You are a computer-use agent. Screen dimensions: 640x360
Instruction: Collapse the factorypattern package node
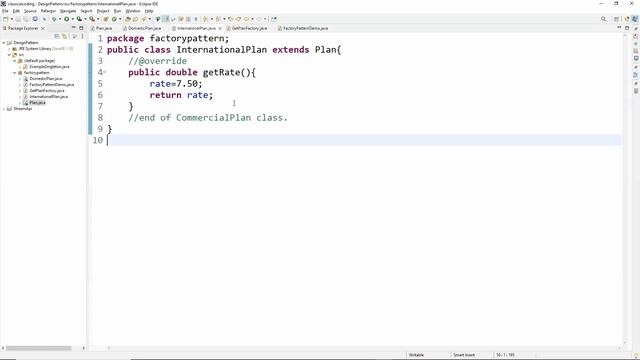click(15, 73)
